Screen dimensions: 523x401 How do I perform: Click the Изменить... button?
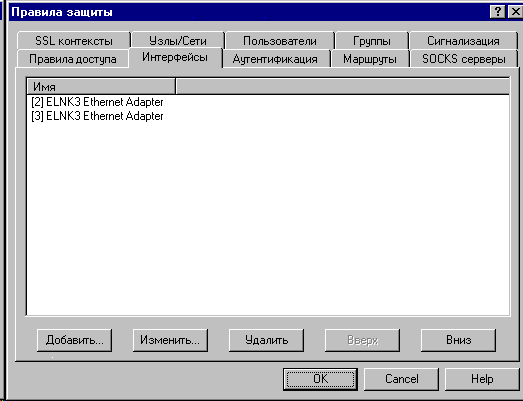pyautogui.click(x=170, y=340)
